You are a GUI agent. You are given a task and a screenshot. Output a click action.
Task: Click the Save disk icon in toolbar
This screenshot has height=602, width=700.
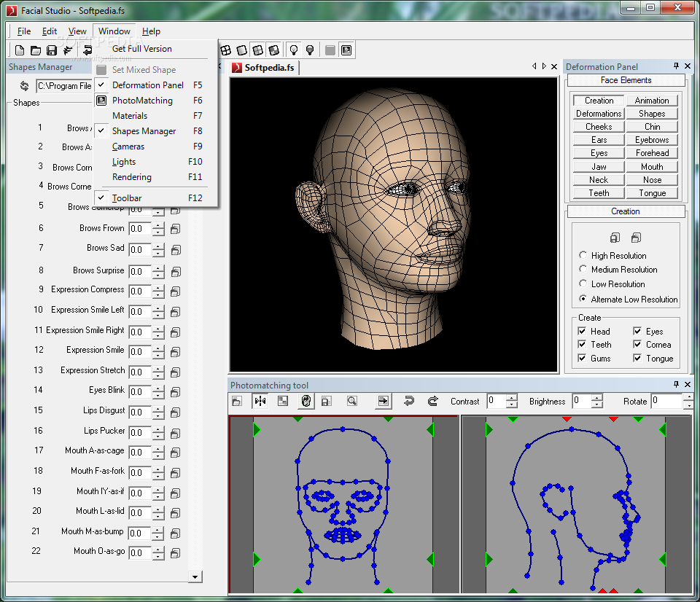(x=52, y=50)
